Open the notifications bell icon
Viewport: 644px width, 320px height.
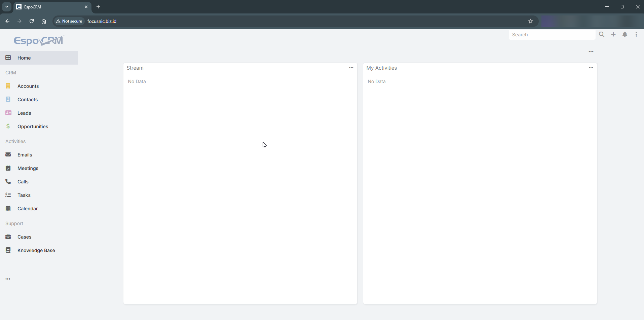tap(625, 35)
